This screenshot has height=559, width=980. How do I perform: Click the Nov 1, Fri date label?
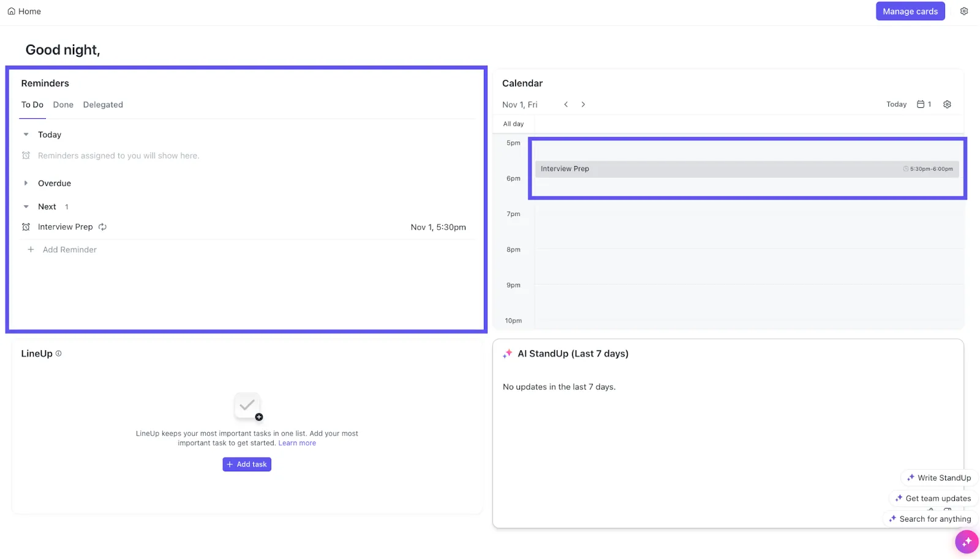click(520, 105)
